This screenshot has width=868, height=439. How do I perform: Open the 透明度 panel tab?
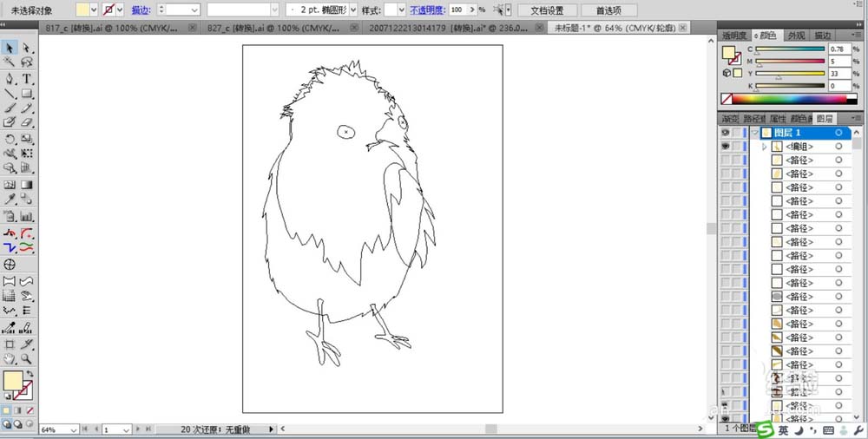coord(734,36)
